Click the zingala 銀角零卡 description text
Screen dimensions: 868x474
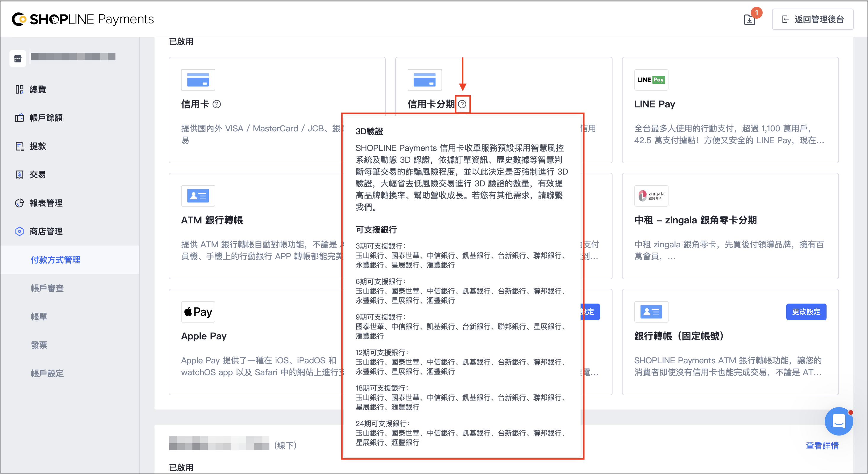click(729, 250)
